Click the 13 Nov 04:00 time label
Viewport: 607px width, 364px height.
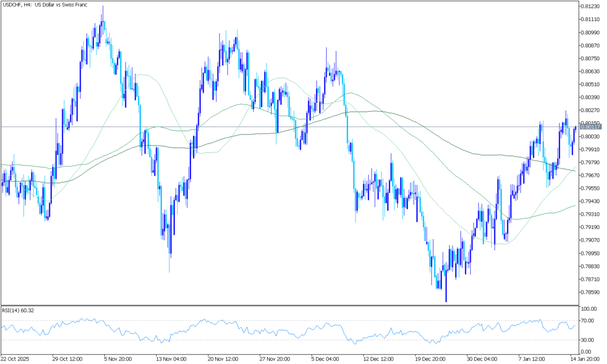pos(170,358)
